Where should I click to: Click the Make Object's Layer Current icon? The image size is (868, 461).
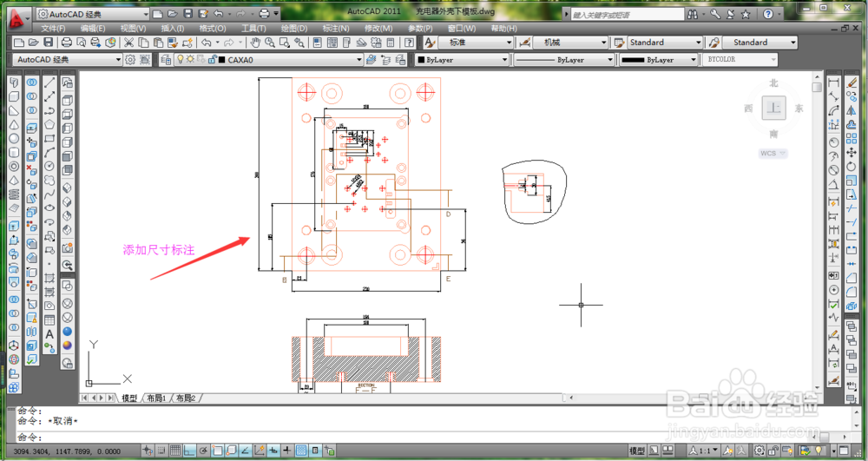371,60
